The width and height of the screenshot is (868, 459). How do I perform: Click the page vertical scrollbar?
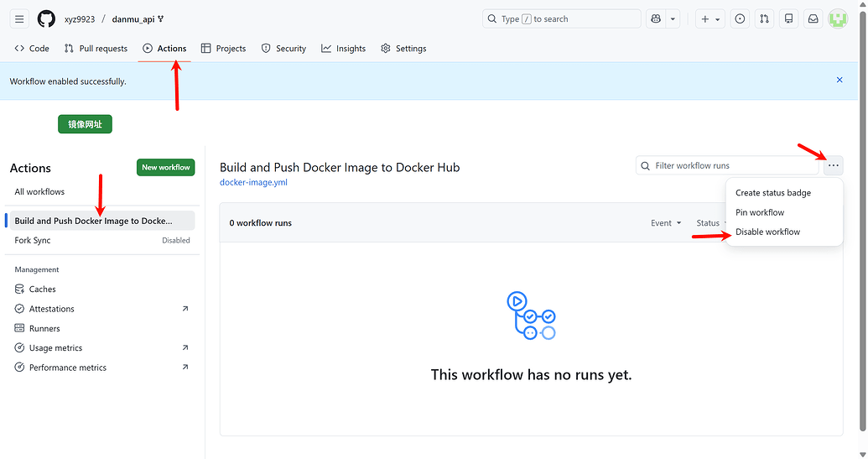point(862,221)
